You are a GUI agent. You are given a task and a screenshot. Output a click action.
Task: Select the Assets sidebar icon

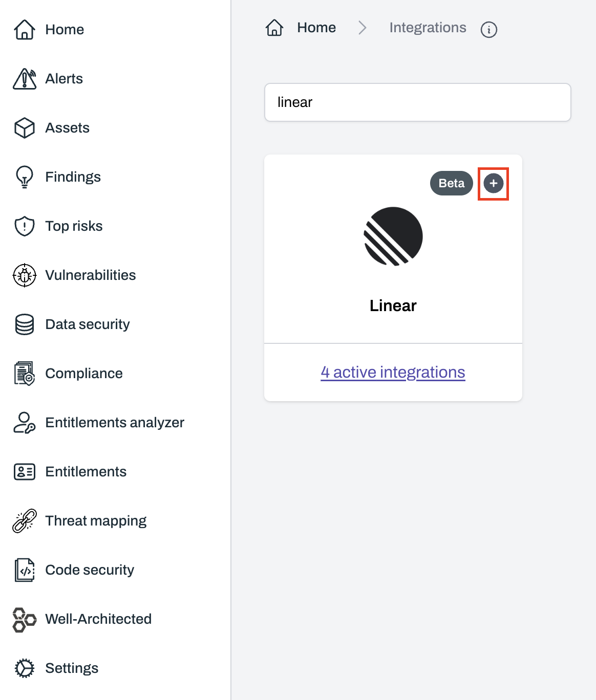click(x=24, y=127)
